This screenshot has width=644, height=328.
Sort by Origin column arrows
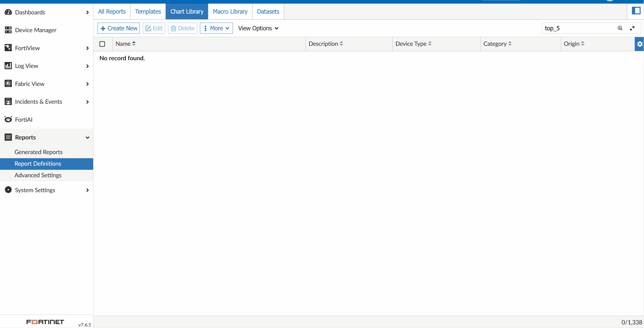(x=583, y=44)
